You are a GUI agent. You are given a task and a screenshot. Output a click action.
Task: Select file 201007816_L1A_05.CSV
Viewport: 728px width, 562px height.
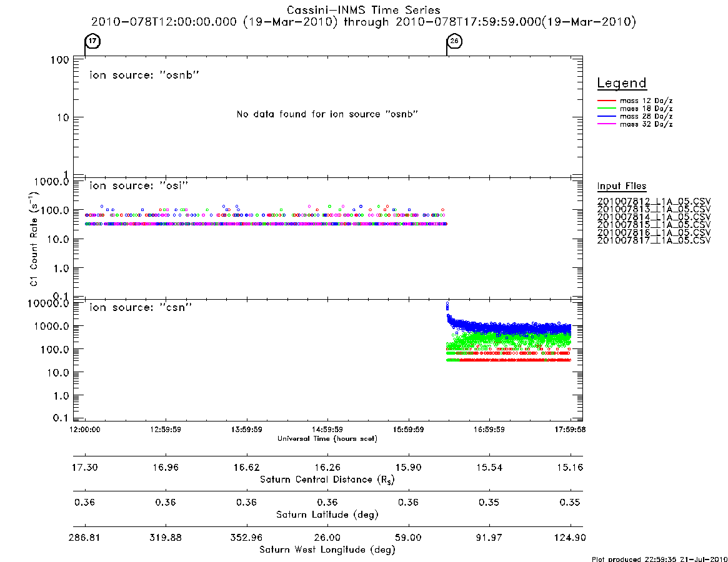654,232
